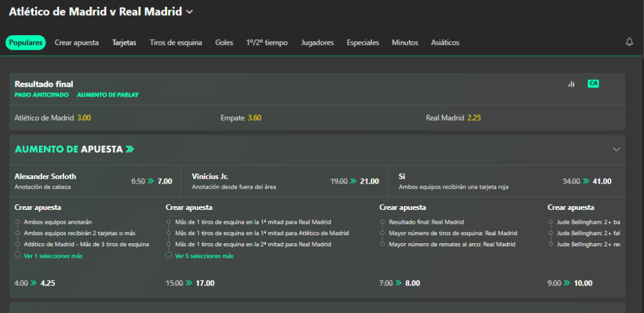Open the Jugadores tab
This screenshot has width=644, height=313.
[x=318, y=43]
